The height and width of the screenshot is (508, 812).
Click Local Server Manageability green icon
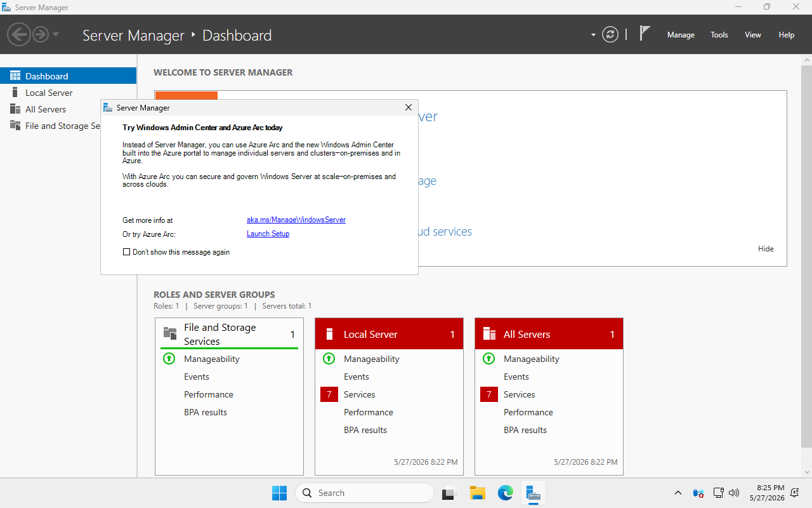coord(329,358)
